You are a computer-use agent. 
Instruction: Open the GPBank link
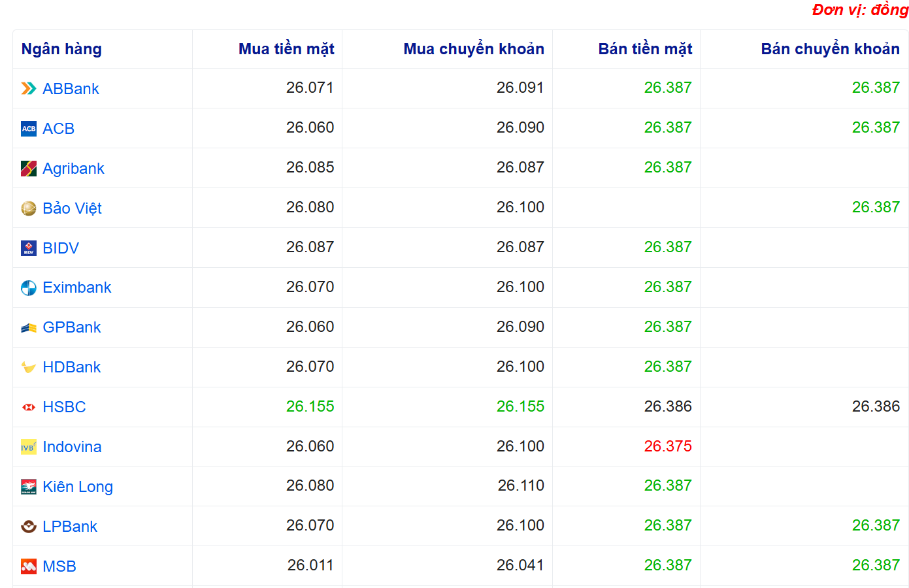[71, 327]
